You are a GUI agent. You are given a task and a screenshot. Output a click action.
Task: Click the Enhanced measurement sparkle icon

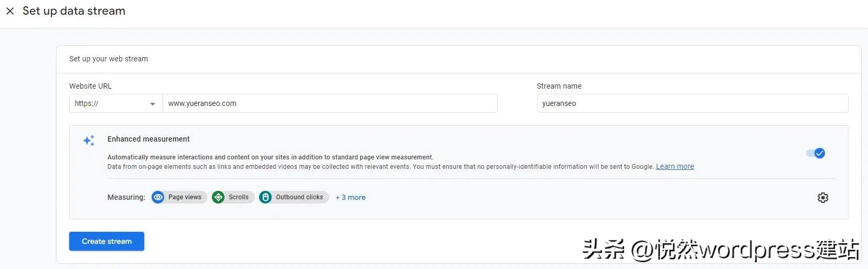pos(89,141)
